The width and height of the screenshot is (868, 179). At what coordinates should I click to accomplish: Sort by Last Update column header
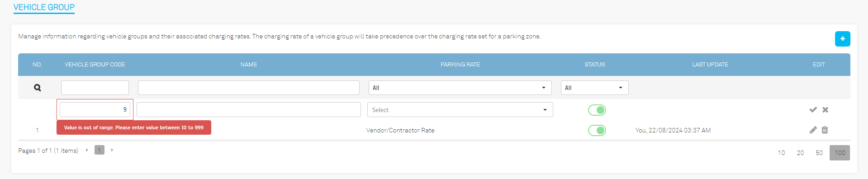click(710, 65)
